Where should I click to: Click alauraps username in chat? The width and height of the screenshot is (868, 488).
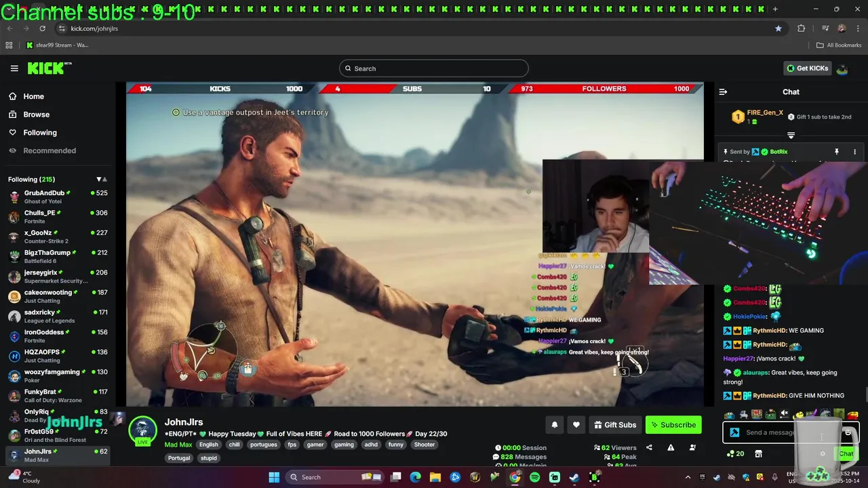click(755, 373)
